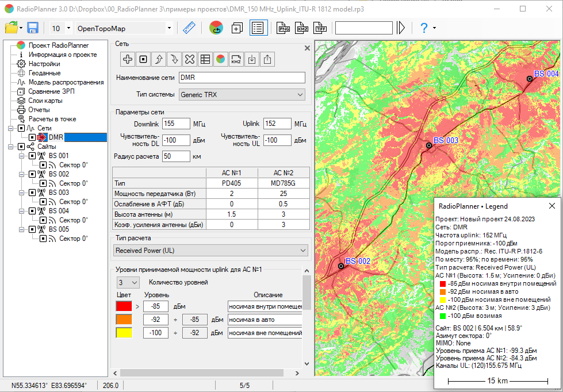
Task: Export the map as TIFF
Action: tap(320, 28)
